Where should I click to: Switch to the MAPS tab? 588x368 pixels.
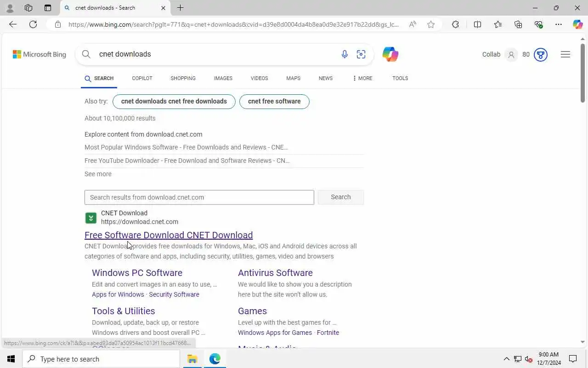point(293,78)
